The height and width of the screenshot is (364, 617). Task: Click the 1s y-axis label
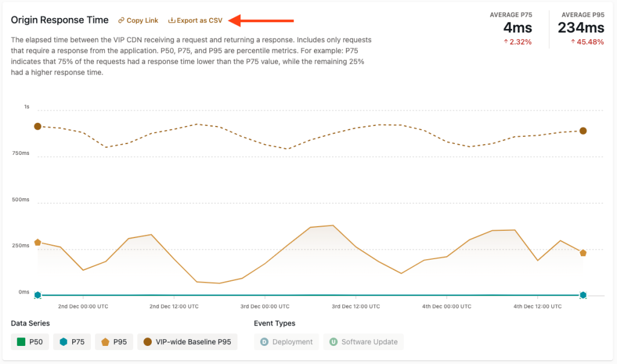point(27,107)
